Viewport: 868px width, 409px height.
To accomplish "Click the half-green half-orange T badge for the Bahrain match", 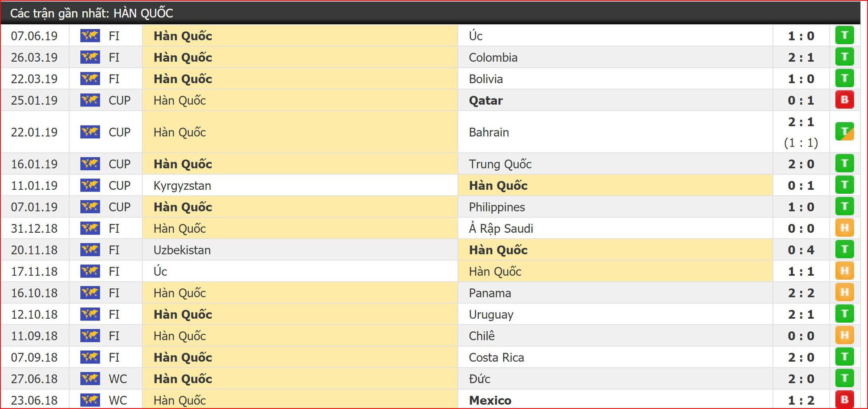I will pos(845,132).
